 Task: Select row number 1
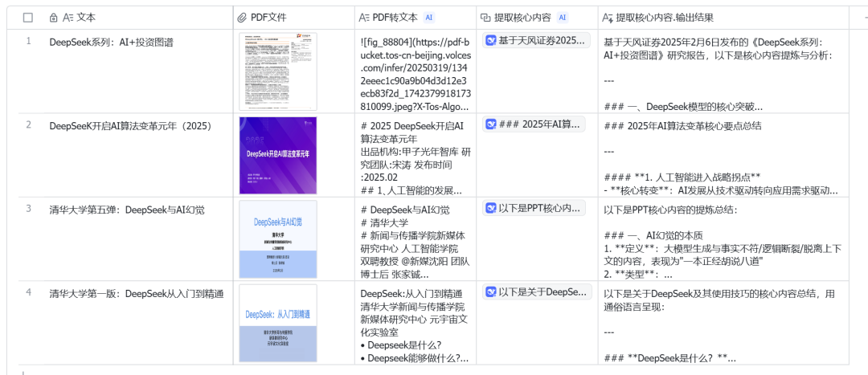point(29,40)
